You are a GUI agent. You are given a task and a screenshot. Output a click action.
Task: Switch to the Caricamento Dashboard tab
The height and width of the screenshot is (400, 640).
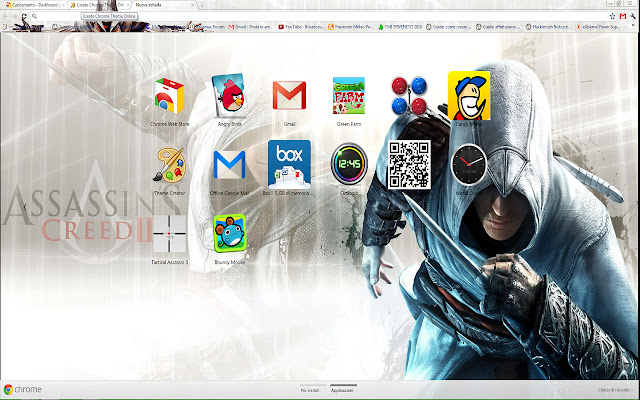(33, 5)
